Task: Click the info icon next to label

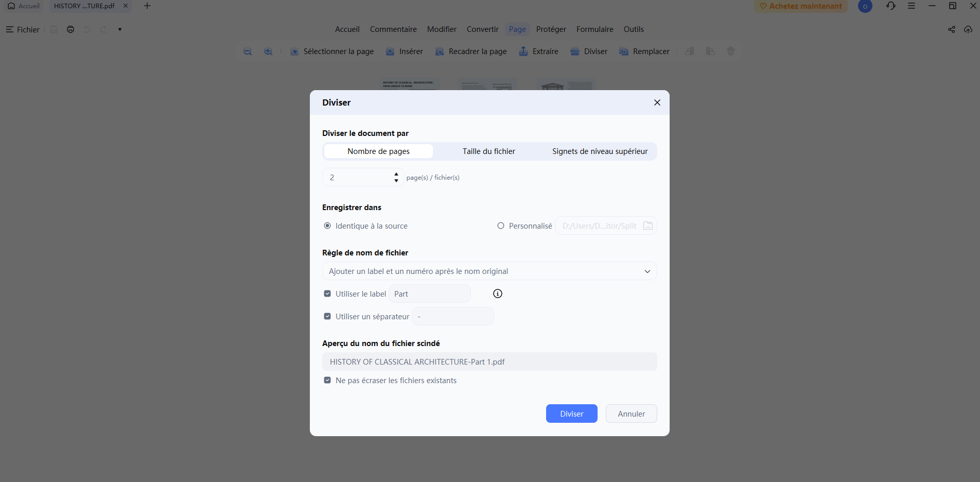Action: point(498,294)
